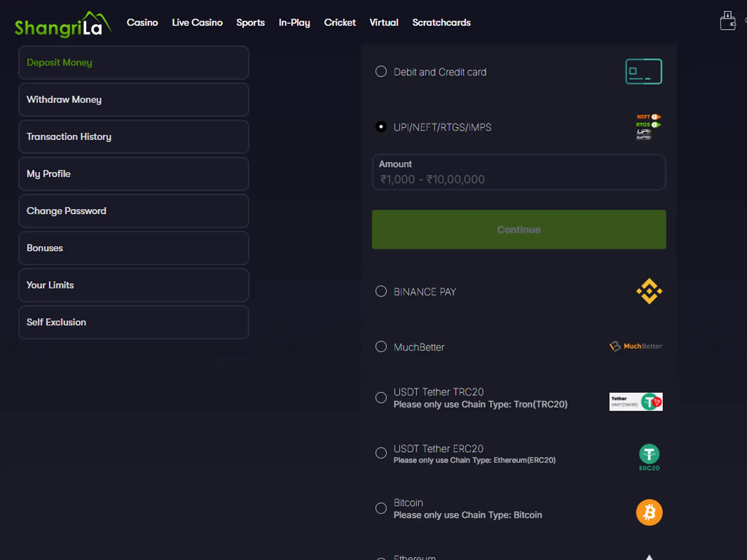This screenshot has height=560, width=747.
Task: Open Bonuses page
Action: 134,248
